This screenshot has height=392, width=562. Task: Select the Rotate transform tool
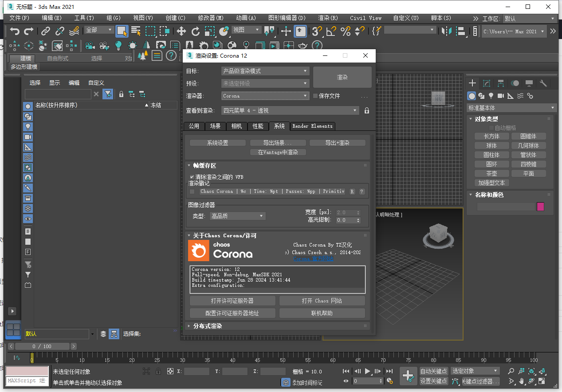click(x=195, y=31)
